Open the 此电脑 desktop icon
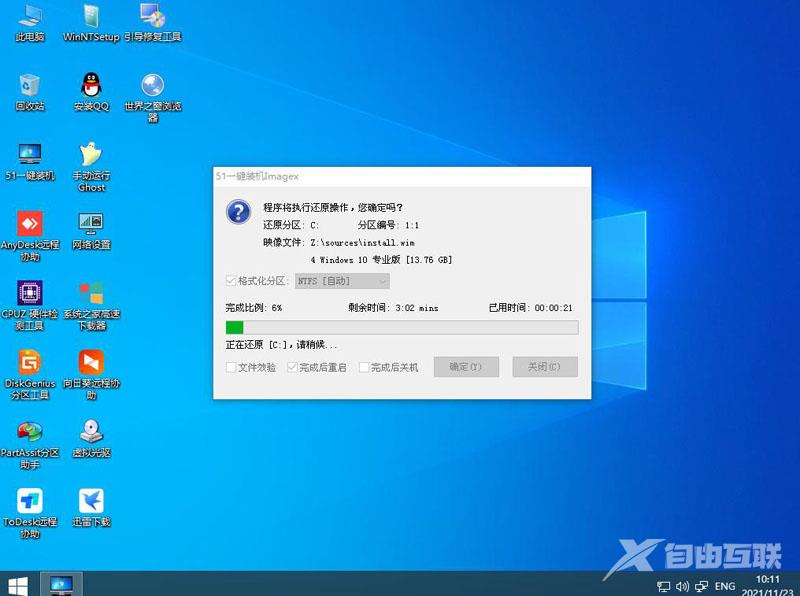 point(30,23)
